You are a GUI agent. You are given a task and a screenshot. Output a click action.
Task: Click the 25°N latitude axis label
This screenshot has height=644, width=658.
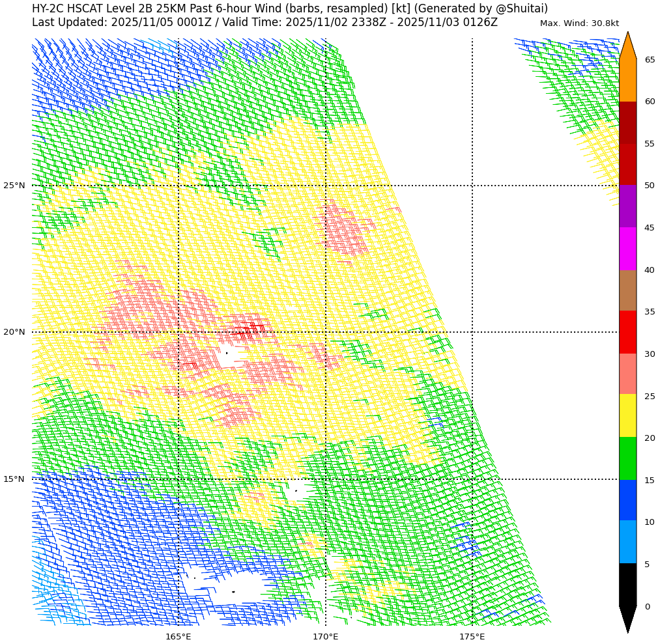[14, 186]
